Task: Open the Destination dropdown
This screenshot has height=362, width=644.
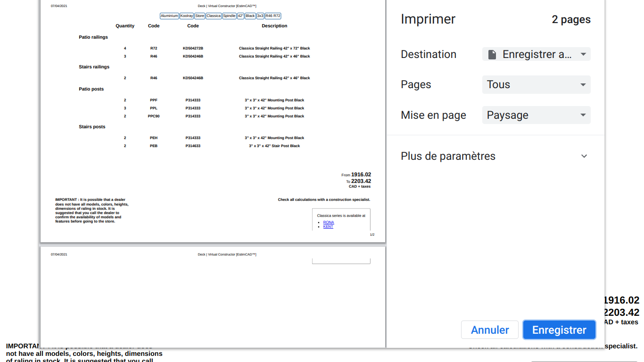Action: click(x=536, y=54)
